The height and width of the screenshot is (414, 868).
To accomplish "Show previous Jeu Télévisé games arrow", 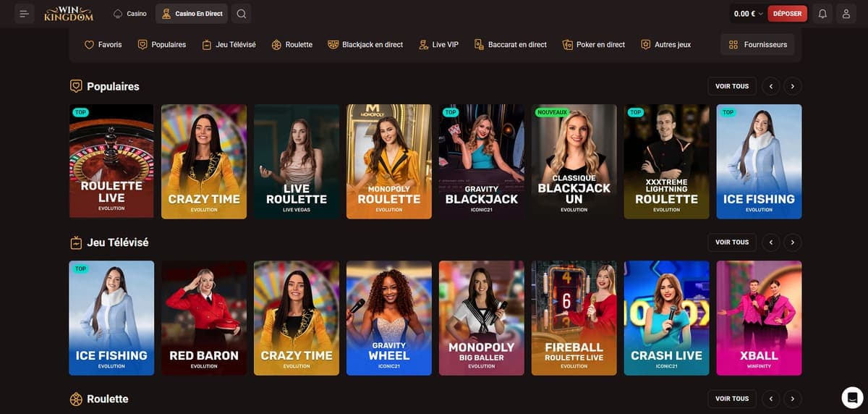I will point(771,242).
